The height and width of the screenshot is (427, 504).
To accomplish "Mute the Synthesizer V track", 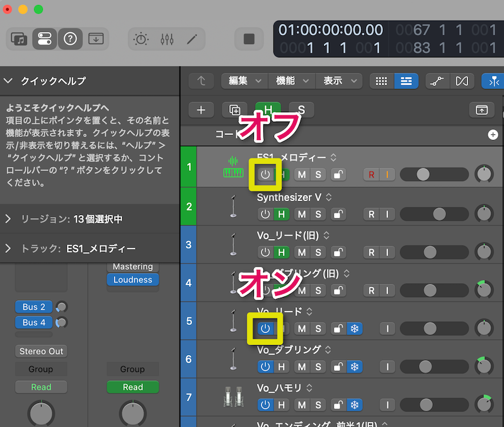I will (301, 214).
